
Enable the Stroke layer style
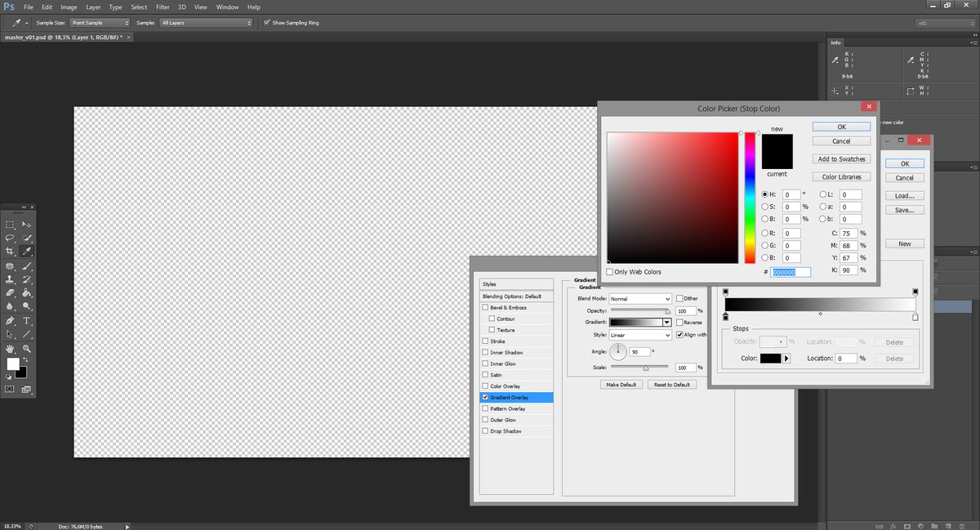486,341
